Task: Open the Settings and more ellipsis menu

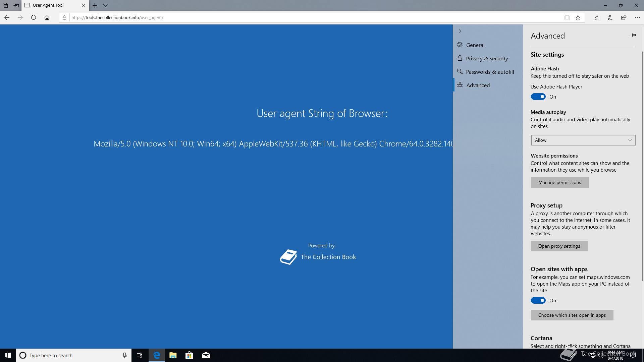Action: point(637,17)
